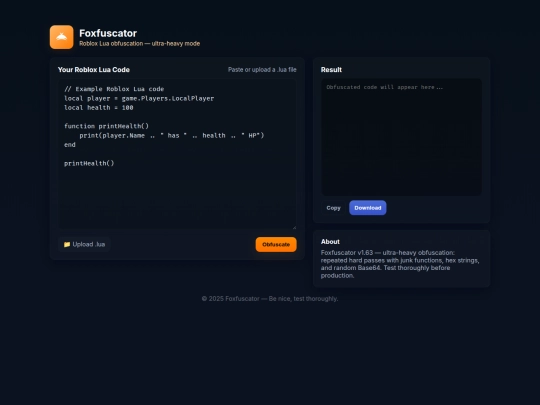The height and width of the screenshot is (405, 540).
Task: Click the About heading
Action: click(x=330, y=242)
